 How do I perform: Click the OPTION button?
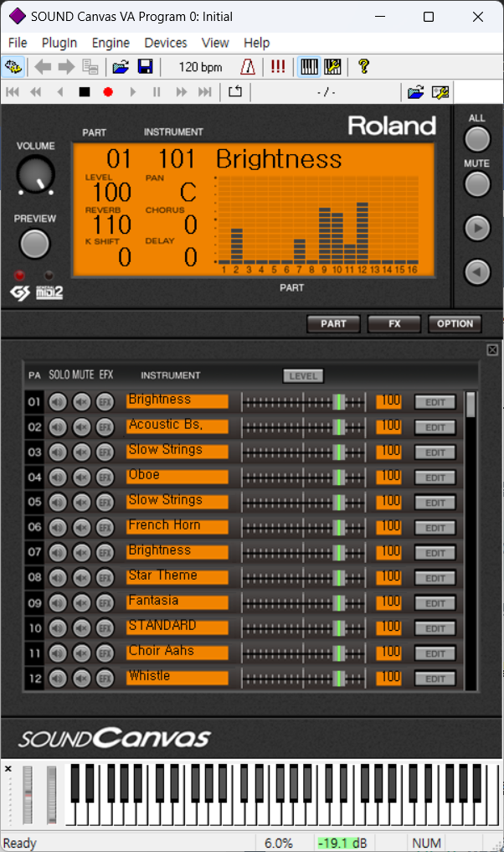tap(455, 324)
